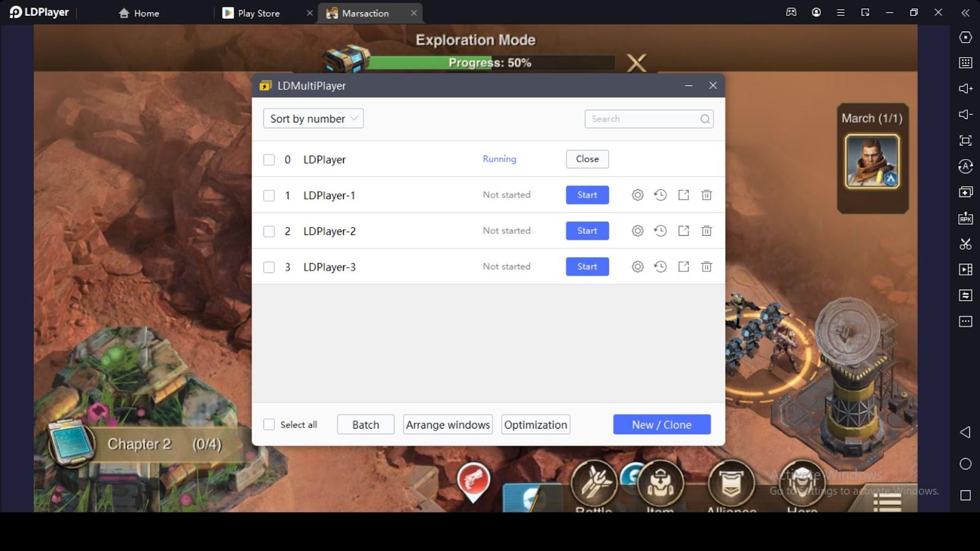Open the more options sidebar icon

[965, 321]
